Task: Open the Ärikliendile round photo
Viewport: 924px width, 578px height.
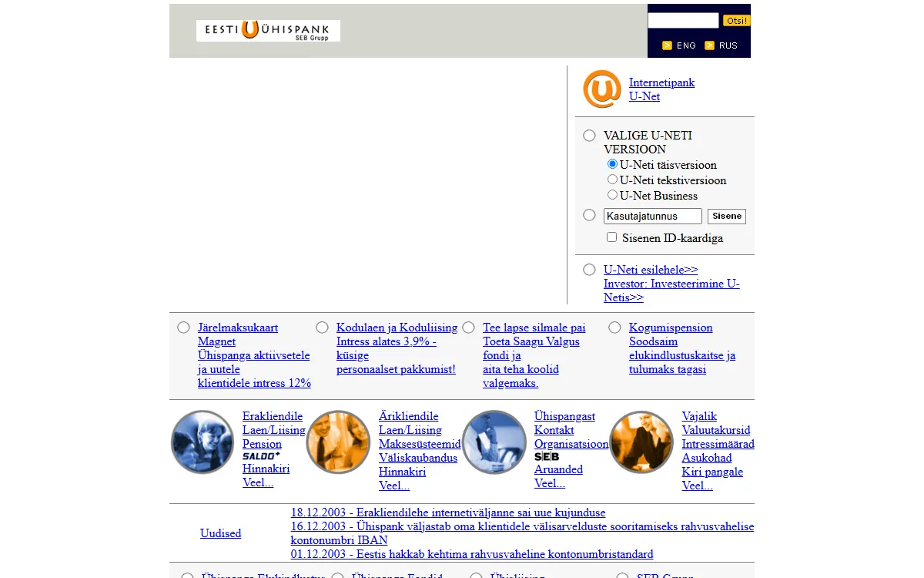Action: [x=338, y=442]
